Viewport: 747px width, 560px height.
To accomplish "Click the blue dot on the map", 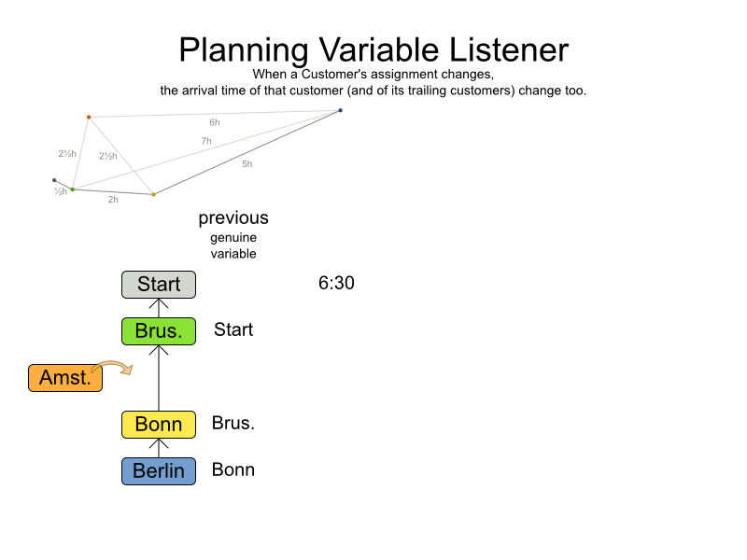I will coord(340,111).
